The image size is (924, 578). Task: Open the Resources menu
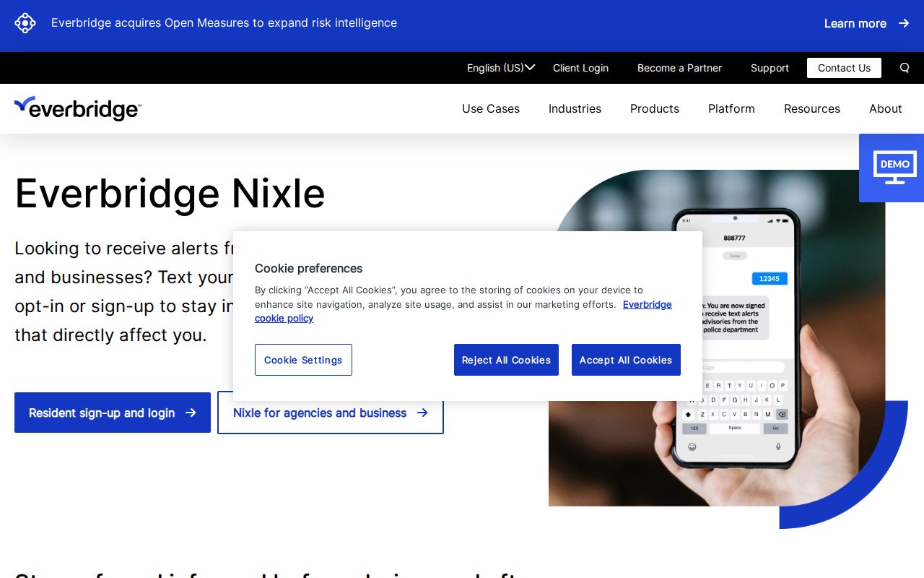812,108
